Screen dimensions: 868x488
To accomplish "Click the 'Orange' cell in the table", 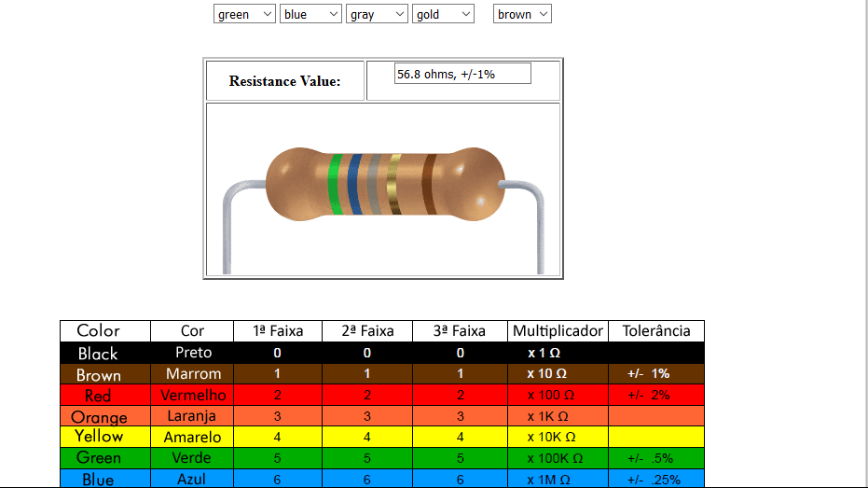I will [105, 416].
